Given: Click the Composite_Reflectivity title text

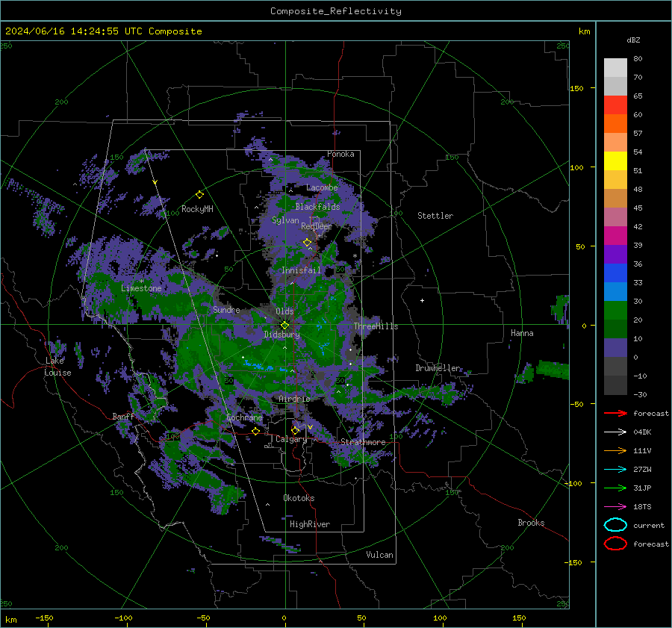Looking at the screenshot, I should tap(336, 11).
